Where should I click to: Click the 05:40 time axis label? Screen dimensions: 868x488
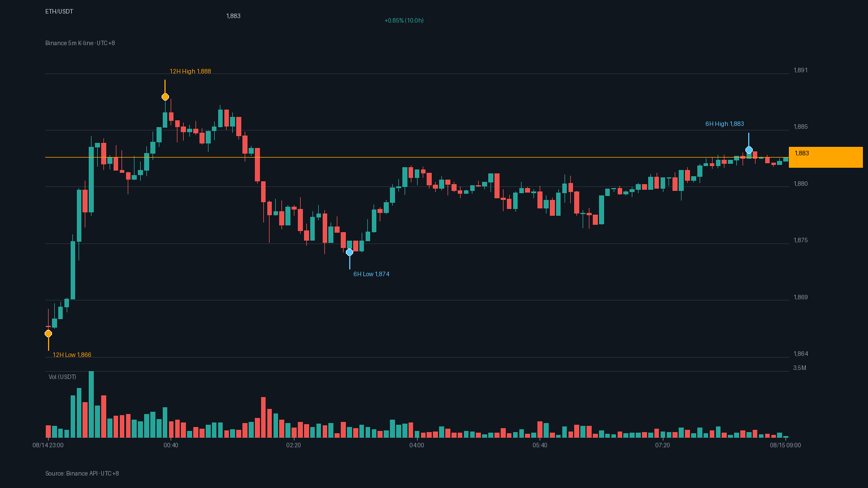coord(540,445)
